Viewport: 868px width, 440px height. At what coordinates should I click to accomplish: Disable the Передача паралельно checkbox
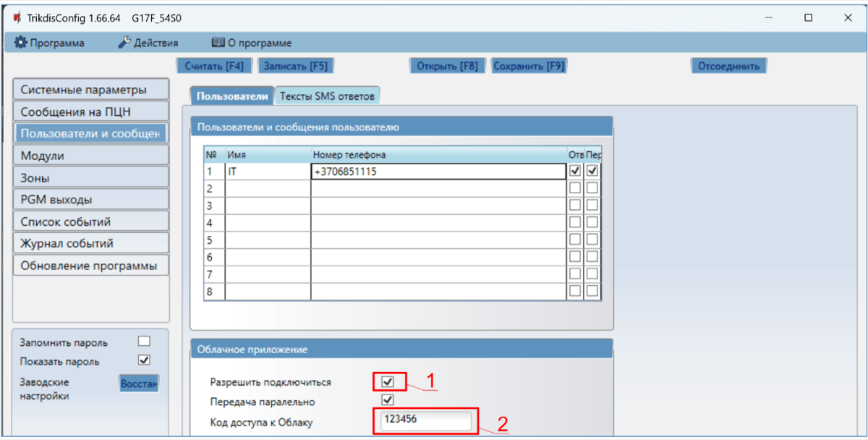[388, 400]
